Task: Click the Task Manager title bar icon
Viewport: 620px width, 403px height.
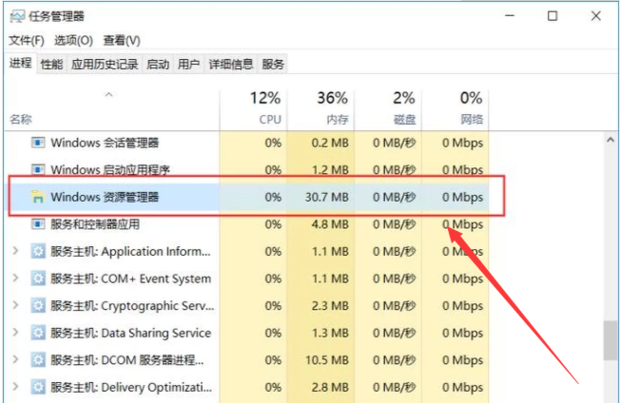Action: coord(17,16)
